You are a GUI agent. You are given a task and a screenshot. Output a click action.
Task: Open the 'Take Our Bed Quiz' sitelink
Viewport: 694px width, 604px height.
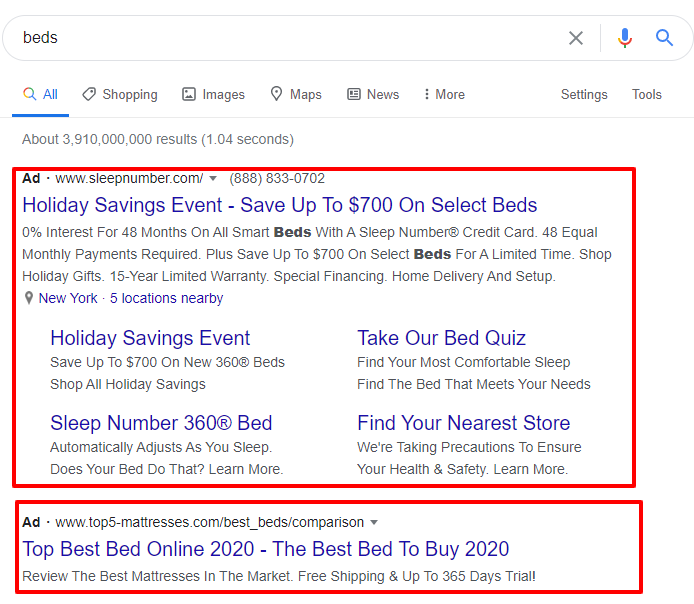click(x=441, y=338)
